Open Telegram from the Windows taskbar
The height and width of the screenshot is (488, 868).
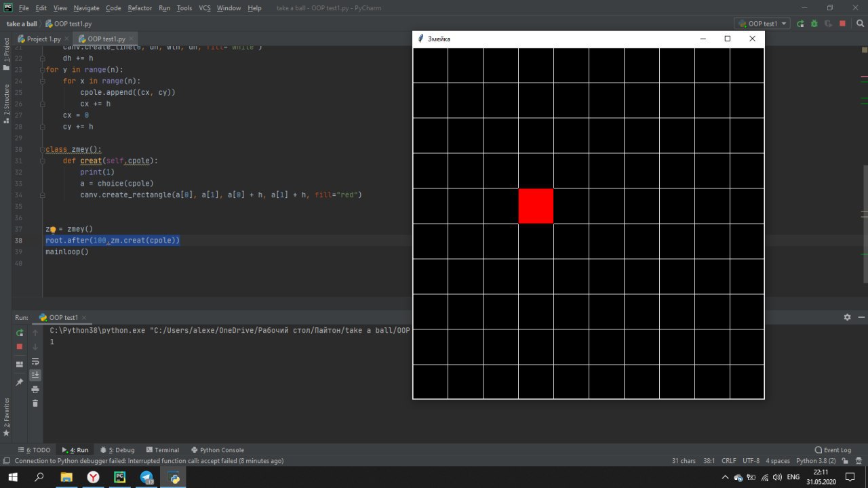coord(146,477)
